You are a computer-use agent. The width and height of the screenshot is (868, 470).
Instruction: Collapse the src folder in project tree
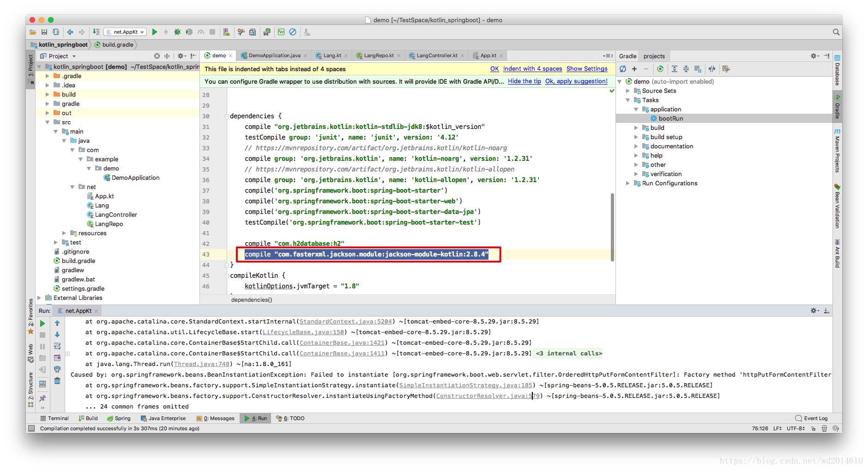pyautogui.click(x=48, y=122)
